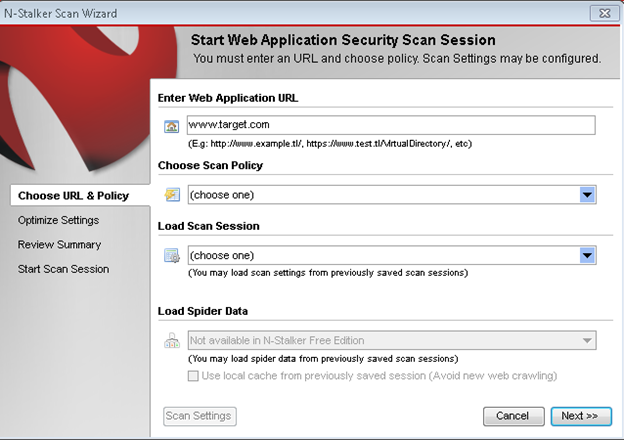Viewport: 624px width, 440px height.
Task: Click the Cancel button
Action: [512, 415]
